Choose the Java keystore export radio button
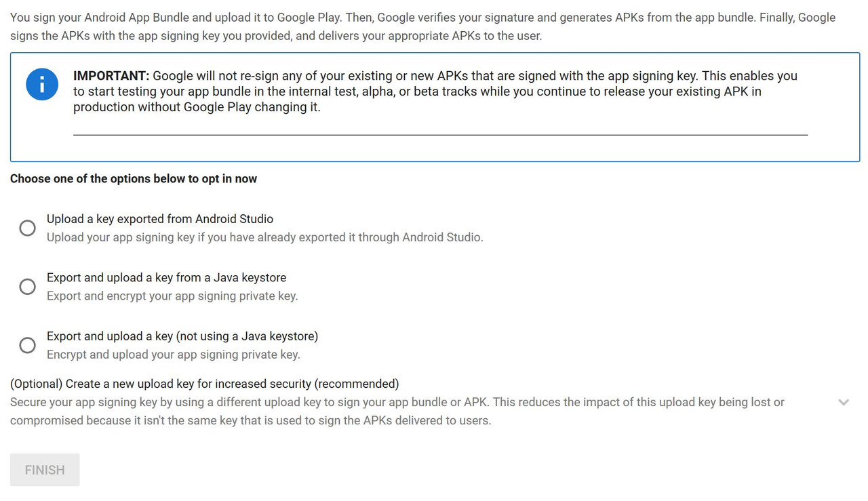Image resolution: width=868 pixels, height=501 pixels. point(27,287)
